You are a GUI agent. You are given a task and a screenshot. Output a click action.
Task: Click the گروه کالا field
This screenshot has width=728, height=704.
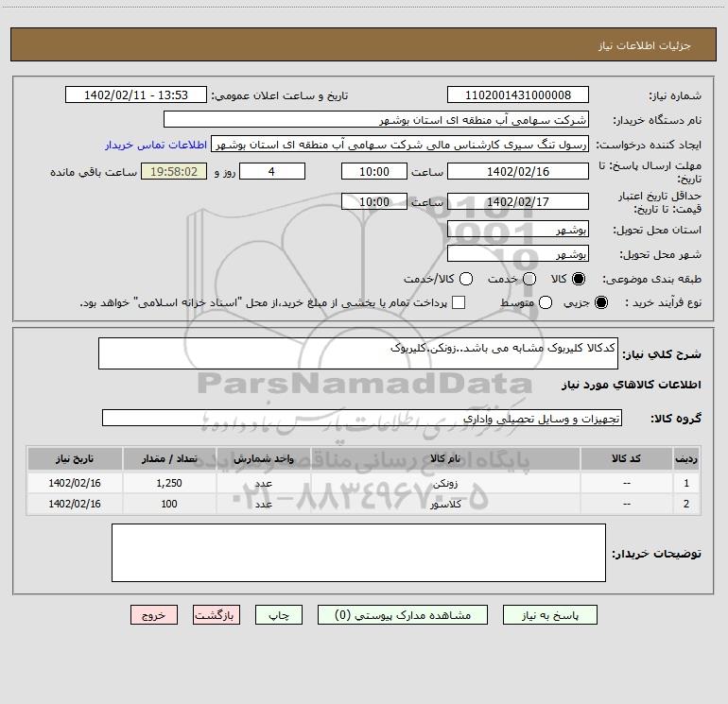(x=362, y=418)
